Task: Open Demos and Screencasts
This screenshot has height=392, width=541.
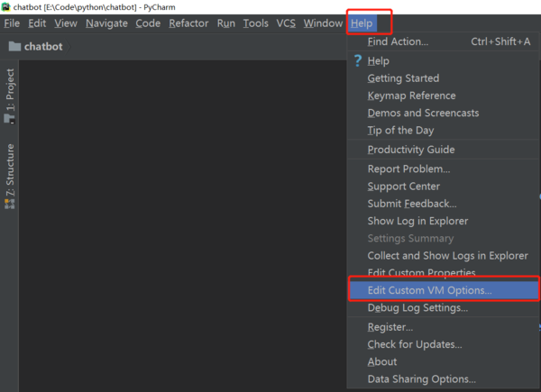Action: tap(443, 113)
